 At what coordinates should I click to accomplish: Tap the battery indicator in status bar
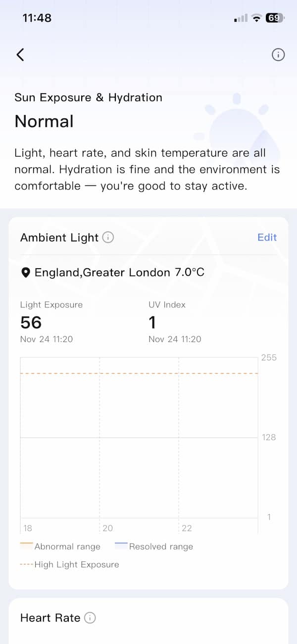[x=275, y=18]
